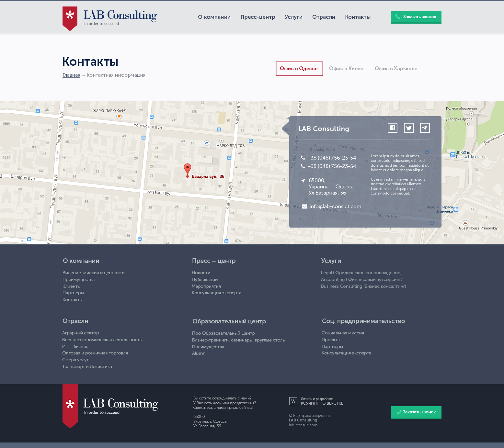Image resolution: width=504 pixels, height=448 pixels.
Task: Open the Аграрный сектор footer link
Action: coord(81,333)
